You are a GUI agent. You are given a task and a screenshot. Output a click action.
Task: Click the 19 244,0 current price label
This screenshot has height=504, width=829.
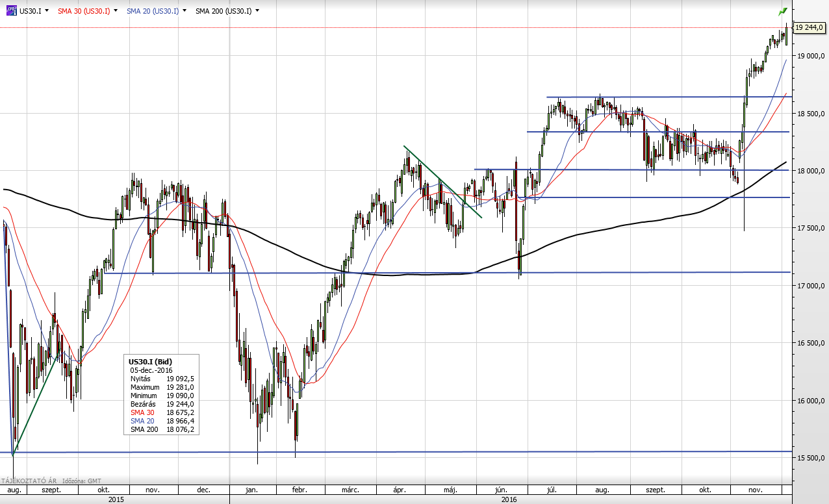click(810, 27)
